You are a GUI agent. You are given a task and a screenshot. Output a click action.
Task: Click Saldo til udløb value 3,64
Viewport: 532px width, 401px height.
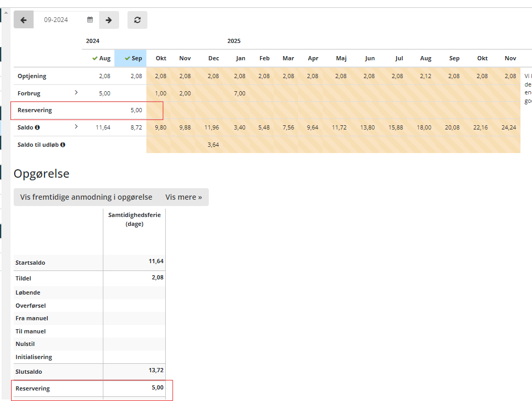tap(213, 145)
